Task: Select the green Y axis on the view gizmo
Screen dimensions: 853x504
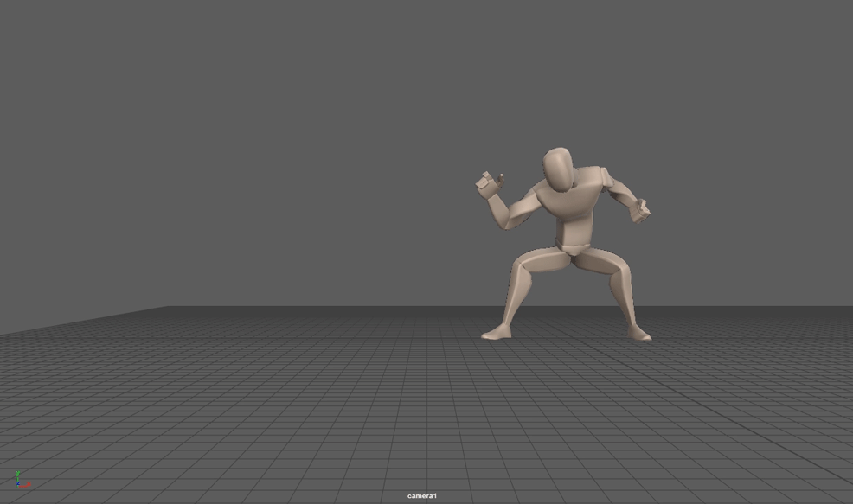Action: (17, 475)
